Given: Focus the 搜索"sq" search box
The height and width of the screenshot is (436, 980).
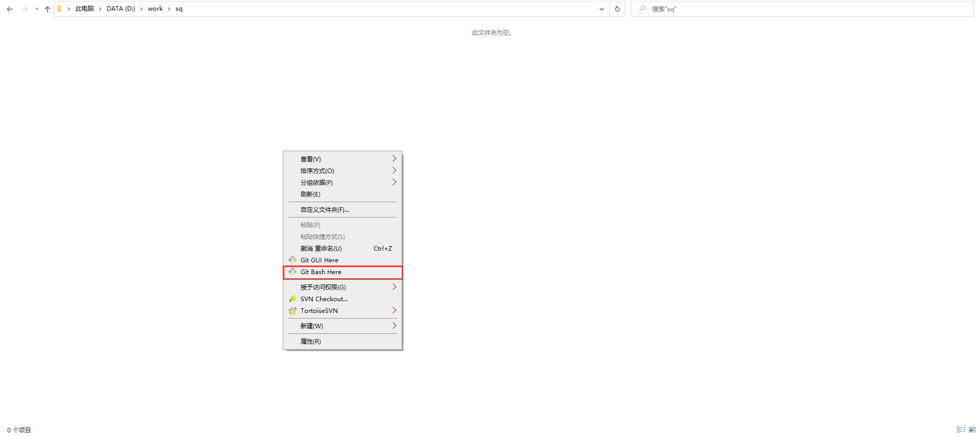Looking at the screenshot, I should point(802,9).
